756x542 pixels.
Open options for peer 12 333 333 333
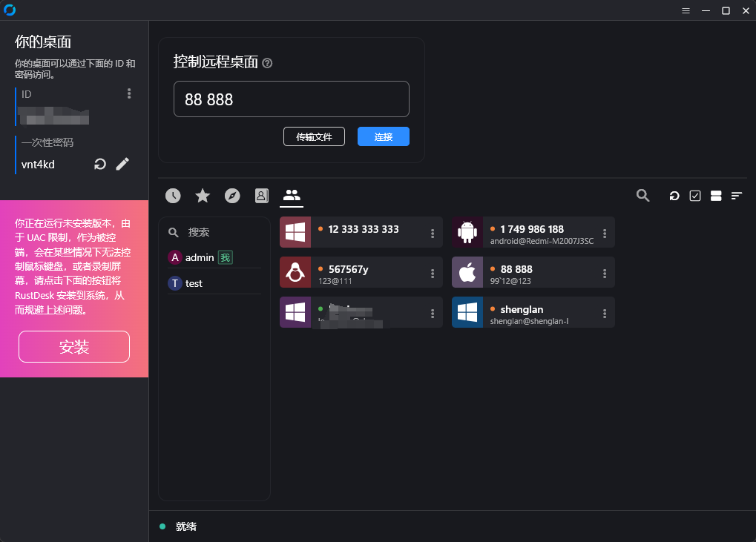(433, 233)
